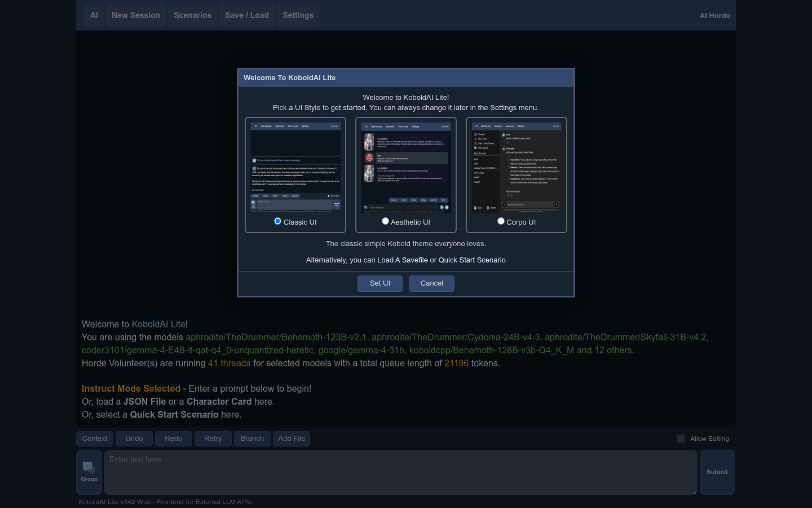Screen dimensions: 812x508
Task: Cancel the welcome dialog
Action: 432,283
